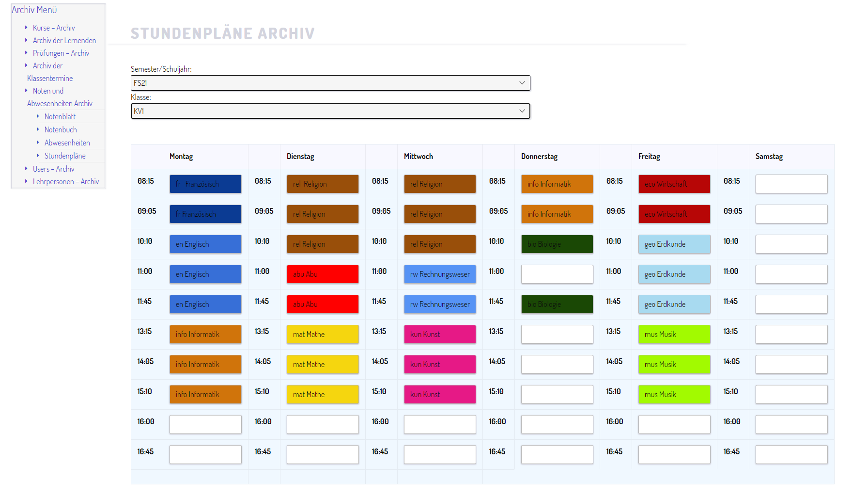Screen dimensions: 868x496
Task: Open Kurse – Archiv in sidebar
Action: coord(54,28)
